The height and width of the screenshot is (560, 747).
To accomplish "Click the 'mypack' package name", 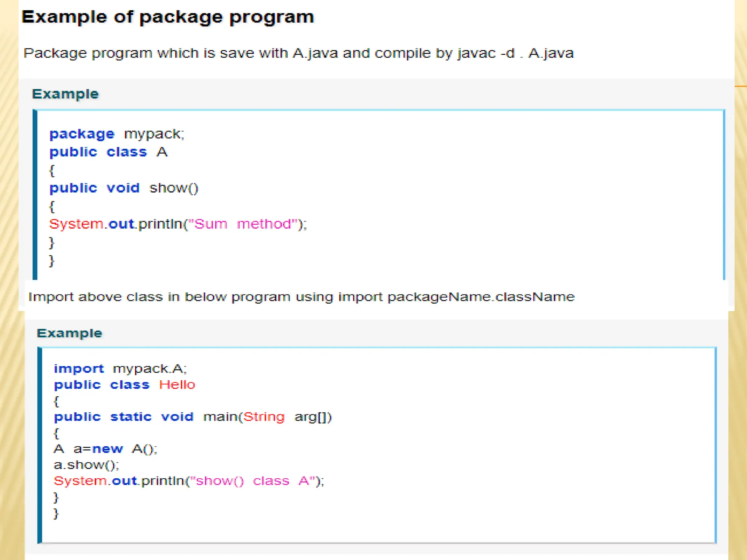I will coord(152,134).
